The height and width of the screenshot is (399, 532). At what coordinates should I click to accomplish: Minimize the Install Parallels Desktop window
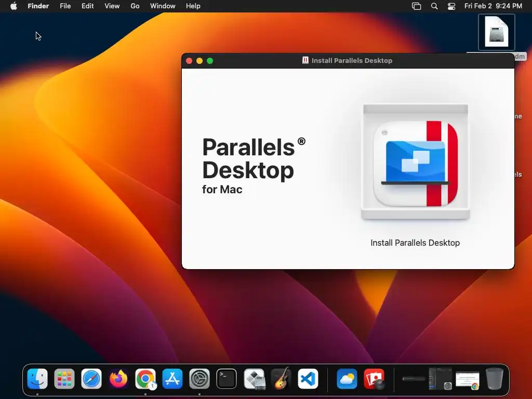click(x=199, y=61)
